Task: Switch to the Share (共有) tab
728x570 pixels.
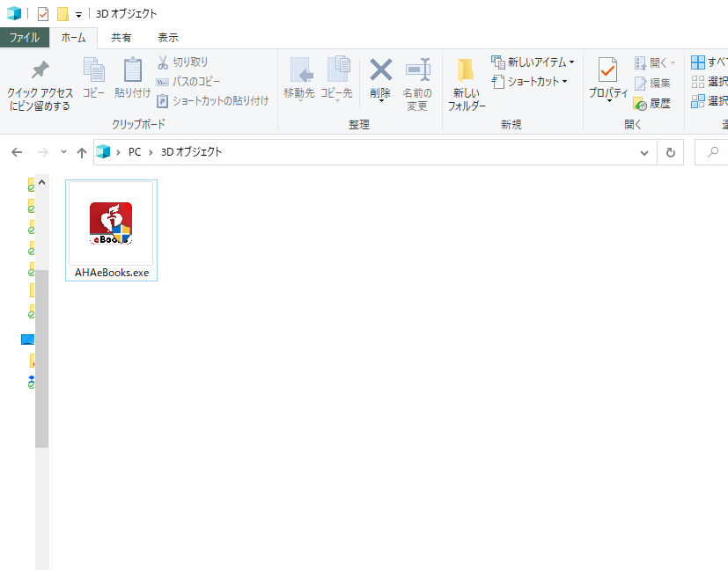Action: 121,38
